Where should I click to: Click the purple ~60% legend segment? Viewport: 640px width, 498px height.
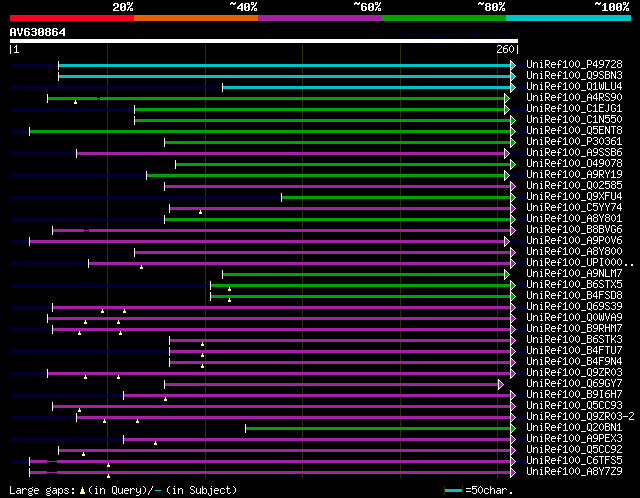[320, 18]
